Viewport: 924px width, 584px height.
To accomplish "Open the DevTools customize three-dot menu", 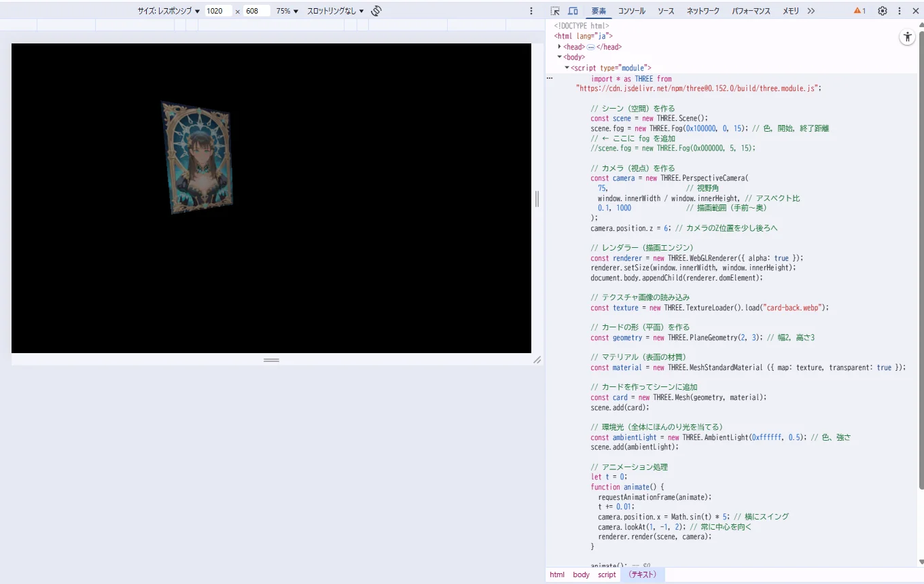I will pos(900,11).
